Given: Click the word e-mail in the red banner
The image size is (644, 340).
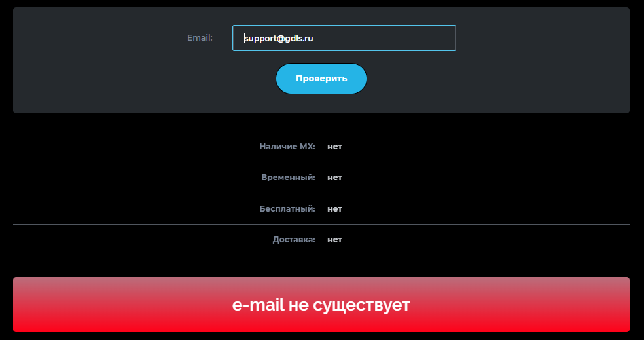Looking at the screenshot, I should pos(258,305).
